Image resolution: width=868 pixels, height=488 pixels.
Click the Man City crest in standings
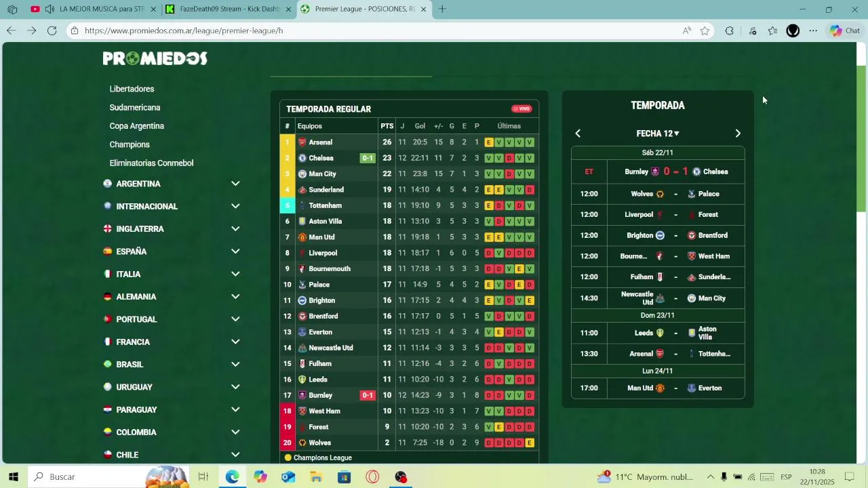point(302,174)
